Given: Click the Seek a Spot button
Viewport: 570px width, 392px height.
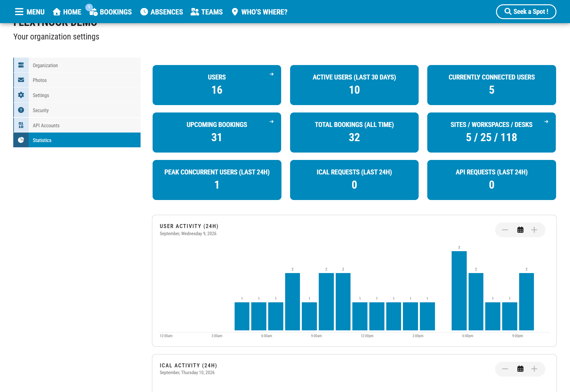Looking at the screenshot, I should tap(526, 12).
